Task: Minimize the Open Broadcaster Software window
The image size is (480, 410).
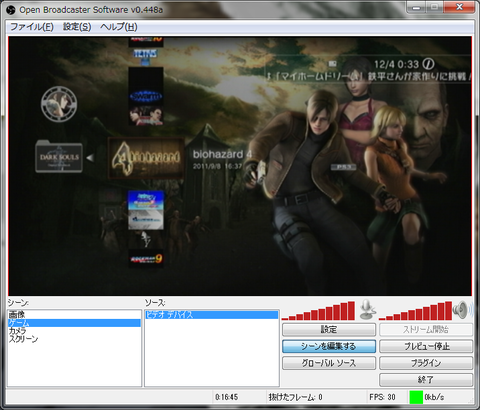Action: pyautogui.click(x=416, y=7)
